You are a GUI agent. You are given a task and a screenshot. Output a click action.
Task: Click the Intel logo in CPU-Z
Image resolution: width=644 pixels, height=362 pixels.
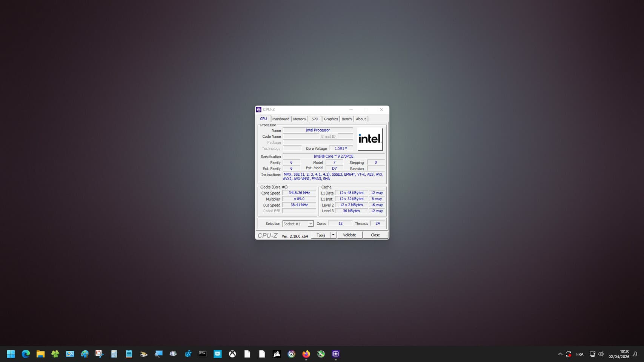tap(370, 139)
